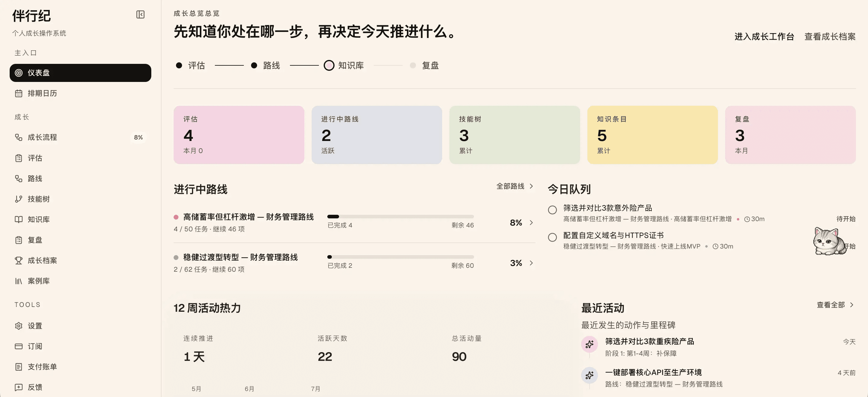Image resolution: width=868 pixels, height=397 pixels.
Task: Click the 知识库 book icon in sidebar
Action: pyautogui.click(x=19, y=220)
